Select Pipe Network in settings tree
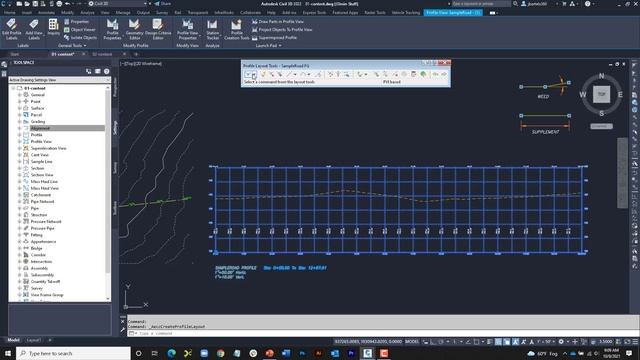This screenshot has height=360, width=640. [x=42, y=202]
